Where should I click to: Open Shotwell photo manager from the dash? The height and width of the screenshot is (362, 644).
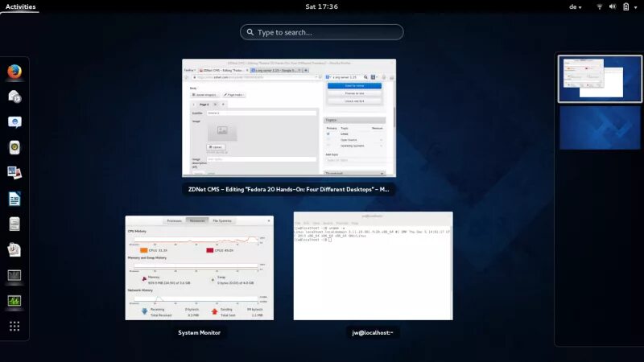(x=14, y=173)
